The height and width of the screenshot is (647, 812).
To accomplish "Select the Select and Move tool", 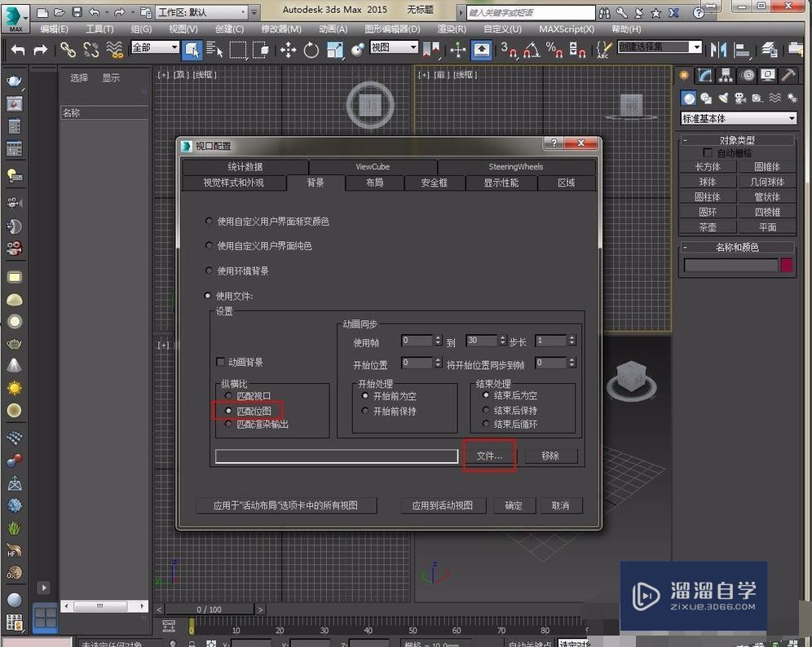I will (x=288, y=50).
